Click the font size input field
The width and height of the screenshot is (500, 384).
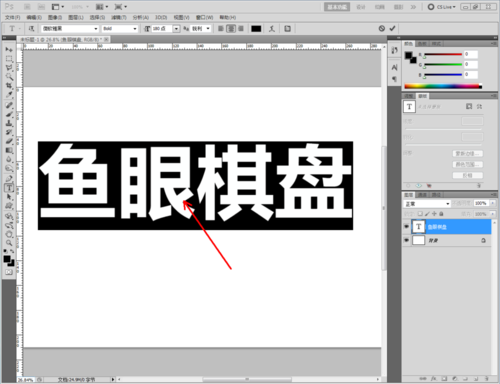tap(162, 29)
